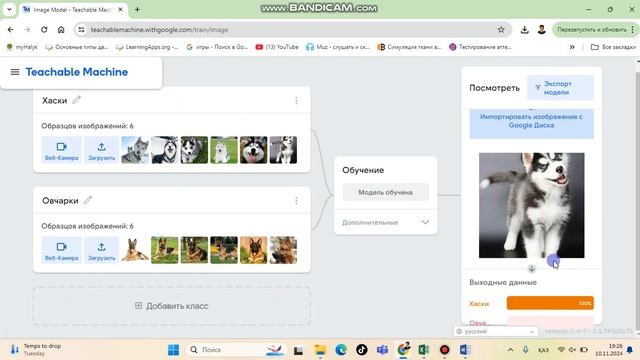
Task: Select the last Хаски sample image
Action: tap(283, 150)
